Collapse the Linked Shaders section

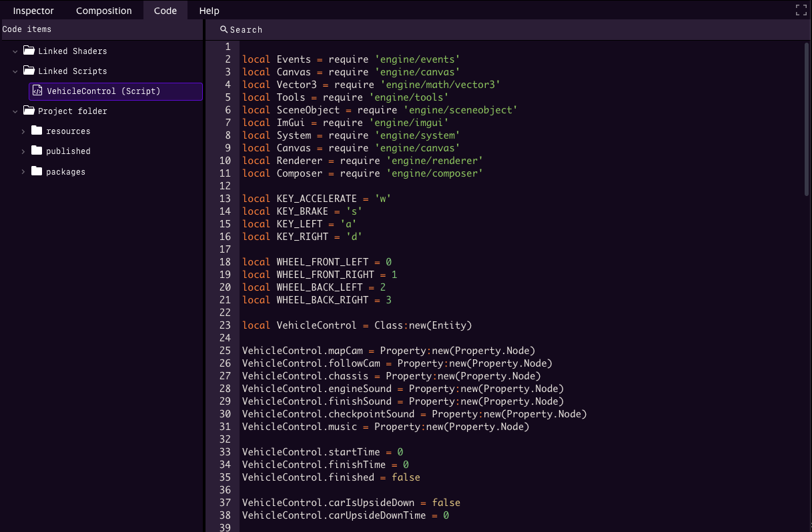point(15,50)
